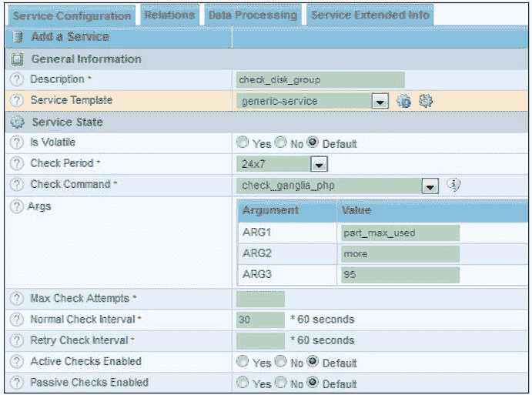Select Yes for Is Volatile
Screen dimensions: 532x395
[243, 143]
